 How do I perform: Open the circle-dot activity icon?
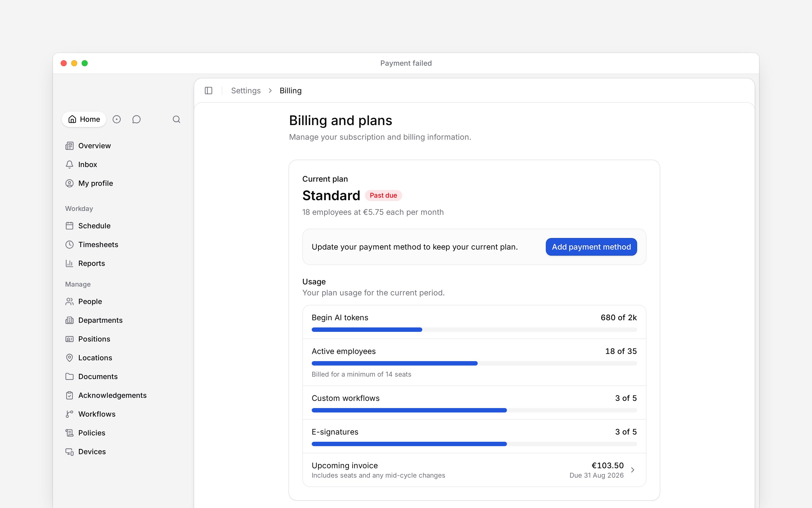(x=116, y=119)
